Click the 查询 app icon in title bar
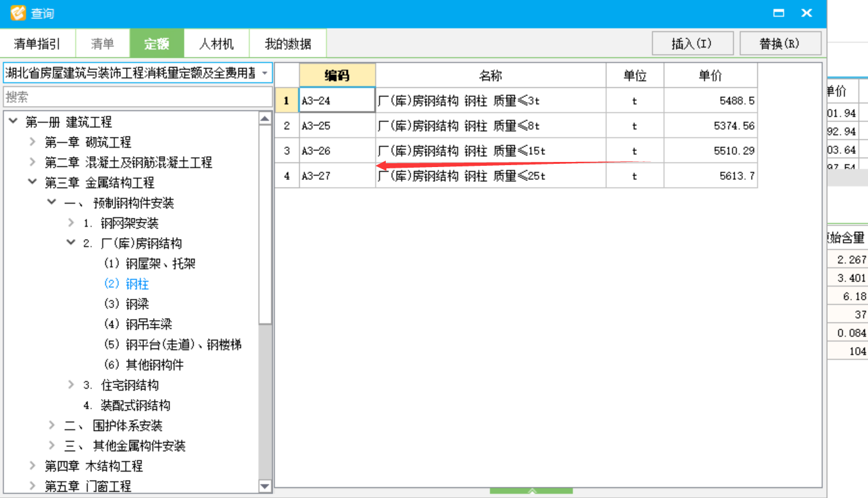The width and height of the screenshot is (868, 498). 18,13
